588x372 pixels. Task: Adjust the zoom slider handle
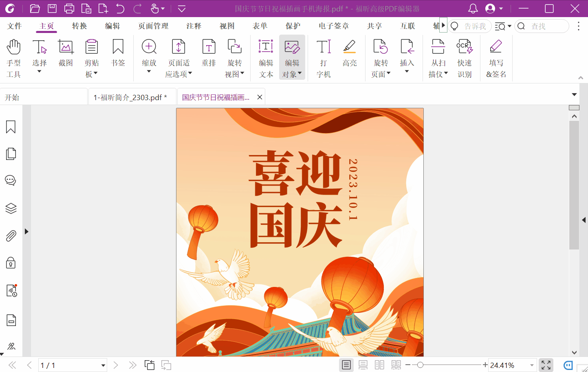point(420,365)
